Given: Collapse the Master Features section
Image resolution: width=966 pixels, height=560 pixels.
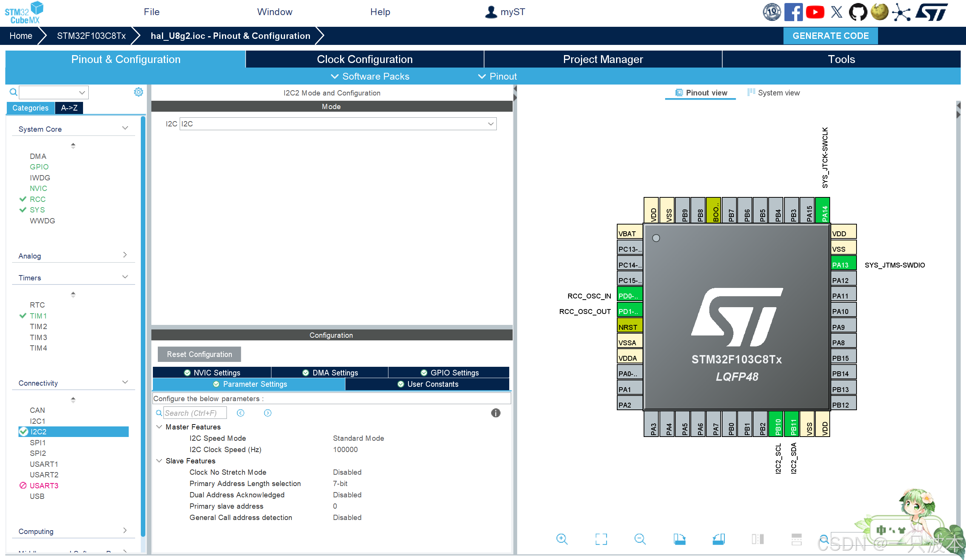Looking at the screenshot, I should [x=159, y=427].
